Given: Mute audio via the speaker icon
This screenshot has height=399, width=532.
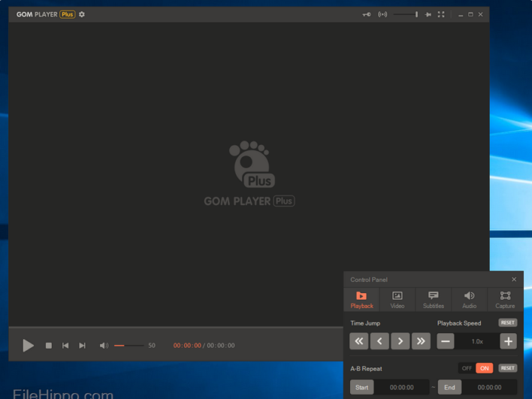Looking at the screenshot, I should 104,346.
